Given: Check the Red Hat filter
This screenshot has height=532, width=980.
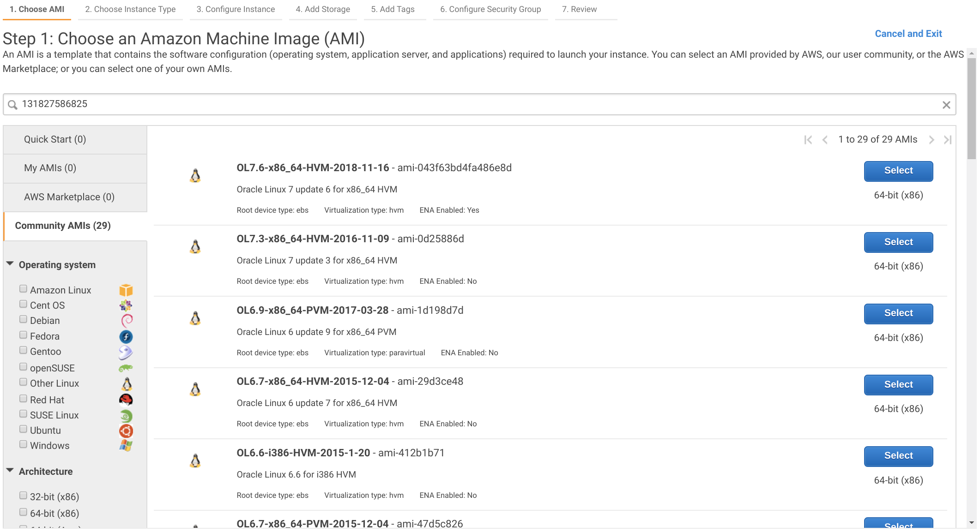Looking at the screenshot, I should (23, 399).
